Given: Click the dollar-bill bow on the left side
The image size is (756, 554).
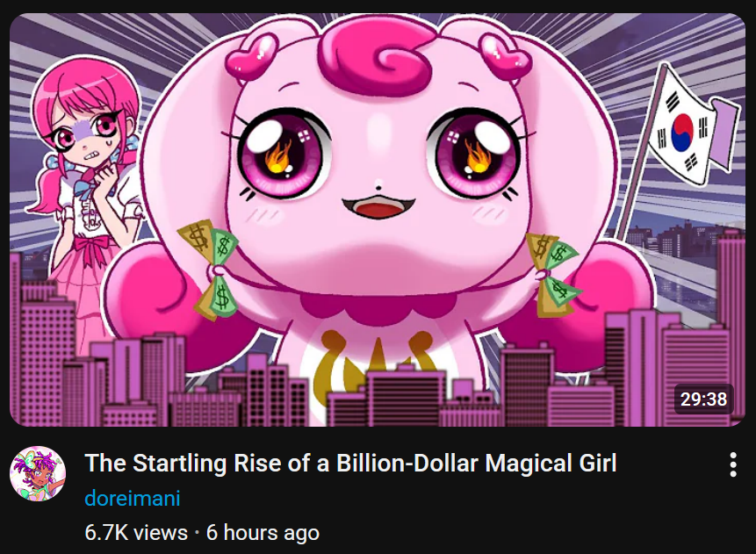Looking at the screenshot, I should click(212, 269).
